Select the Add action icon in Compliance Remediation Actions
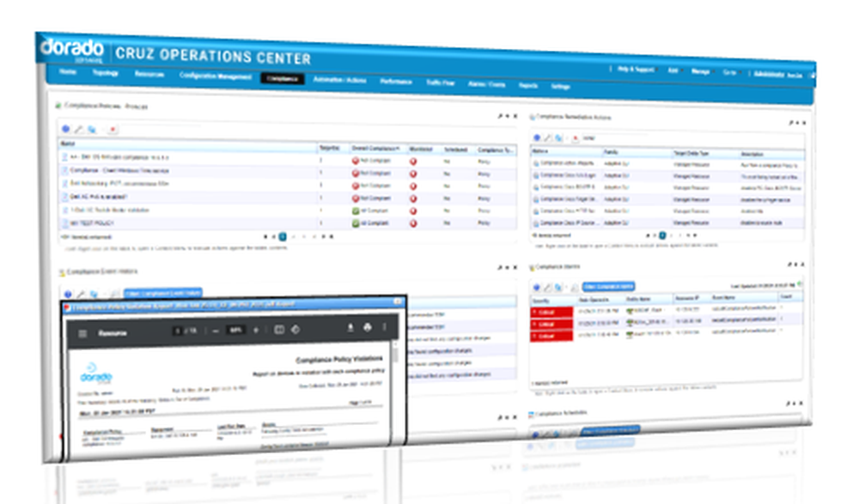The height and width of the screenshot is (504, 859). (536, 137)
